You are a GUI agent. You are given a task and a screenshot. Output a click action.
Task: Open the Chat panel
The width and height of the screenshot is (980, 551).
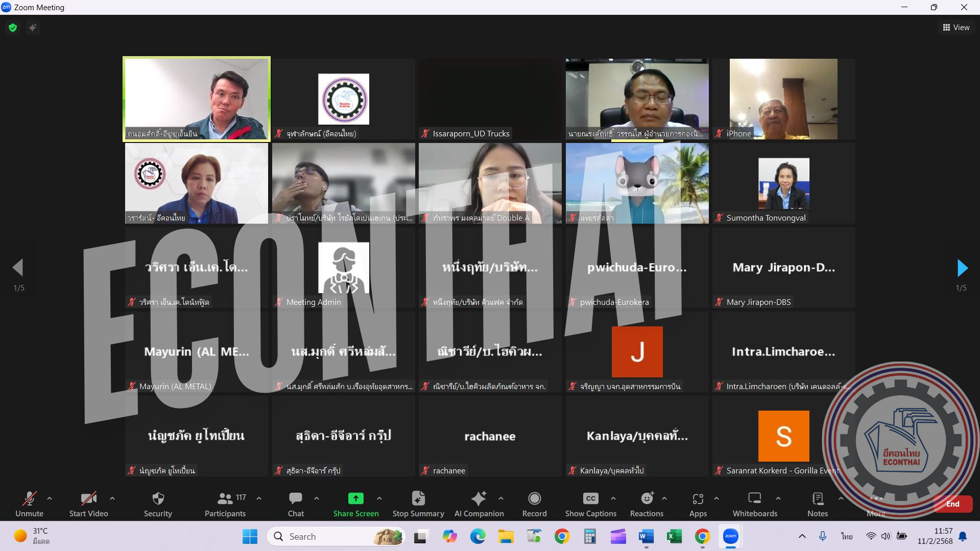(x=296, y=504)
